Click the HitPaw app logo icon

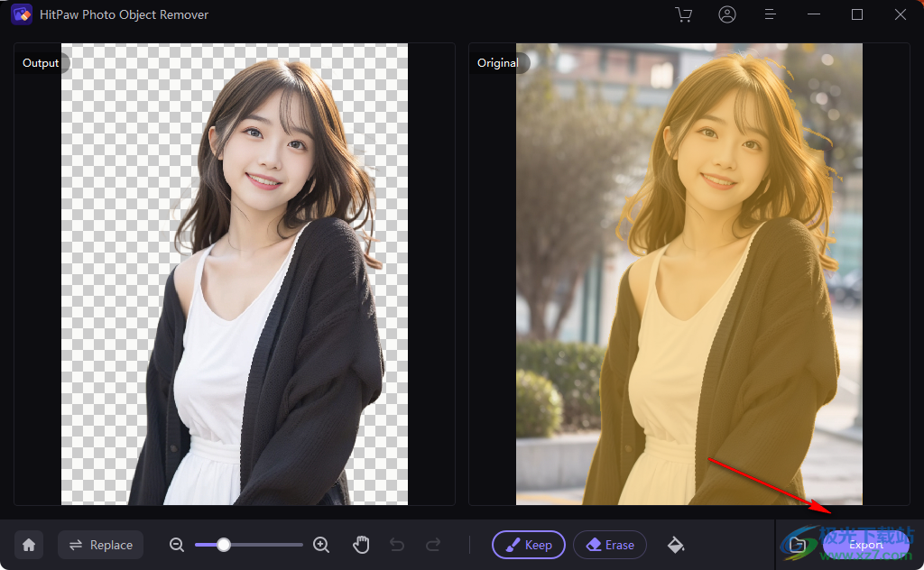22,14
